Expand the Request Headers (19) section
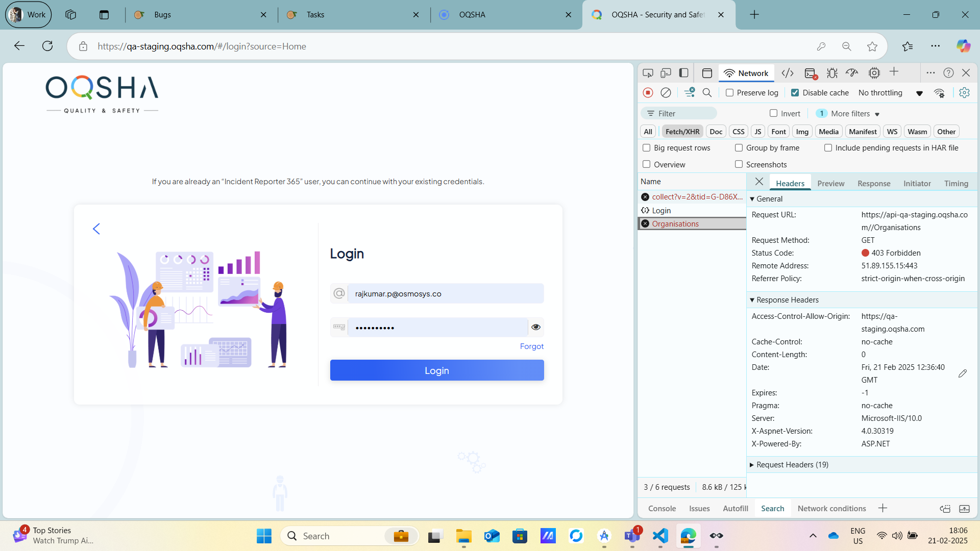The image size is (980, 551). (792, 465)
